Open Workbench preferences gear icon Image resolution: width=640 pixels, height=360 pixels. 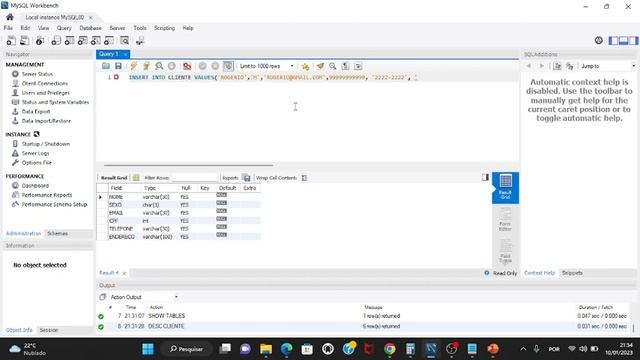(x=598, y=40)
